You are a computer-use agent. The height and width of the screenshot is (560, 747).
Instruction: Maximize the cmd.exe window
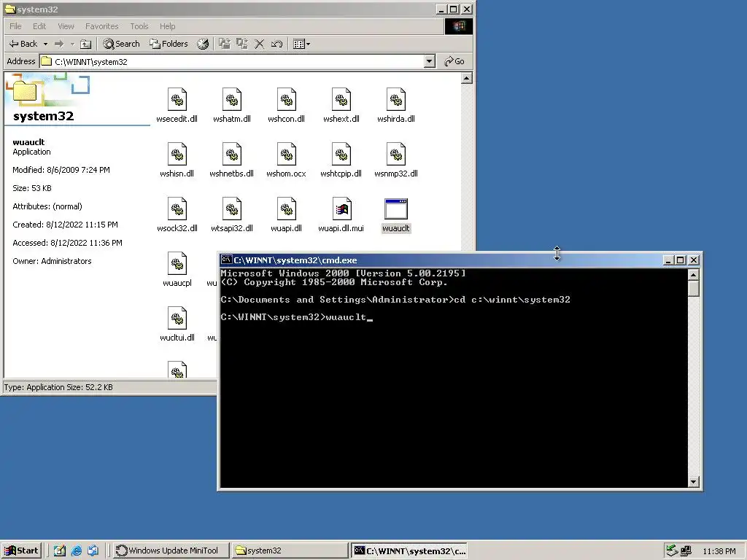coord(681,260)
